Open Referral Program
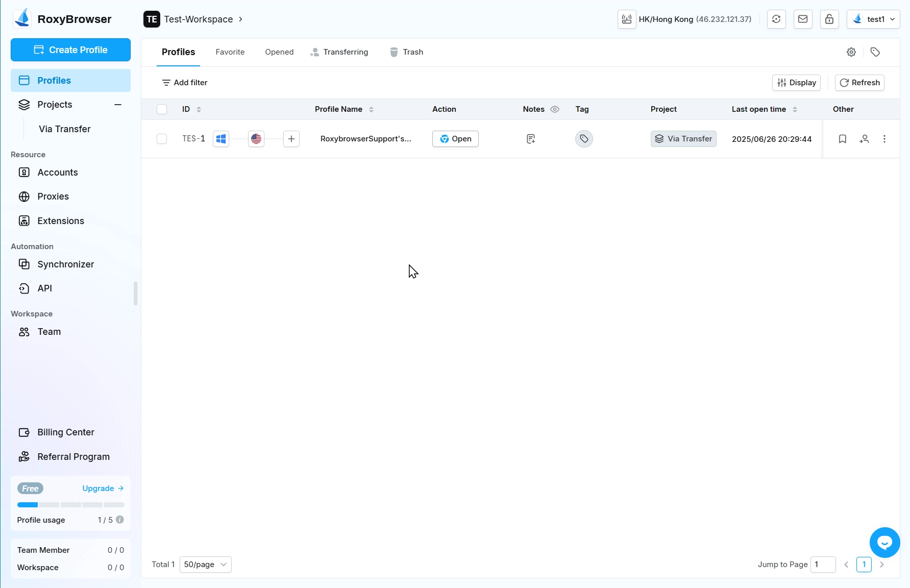The width and height of the screenshot is (910, 588). 70,457
